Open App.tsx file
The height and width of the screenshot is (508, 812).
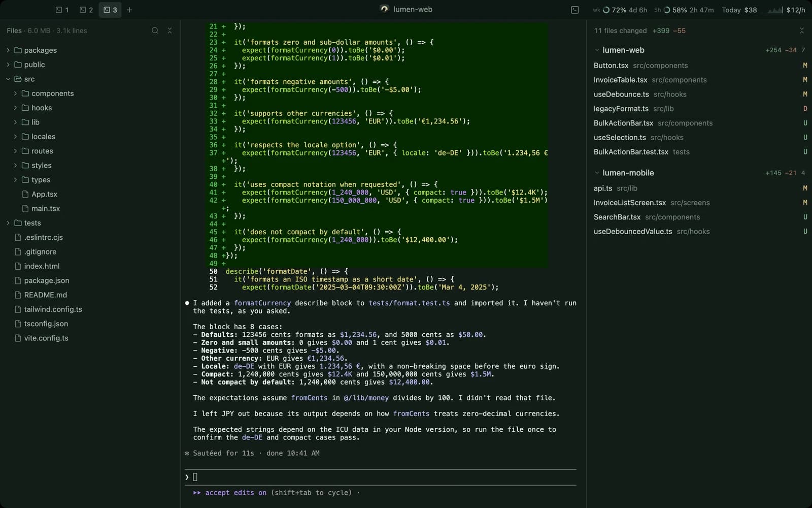pos(90,194)
